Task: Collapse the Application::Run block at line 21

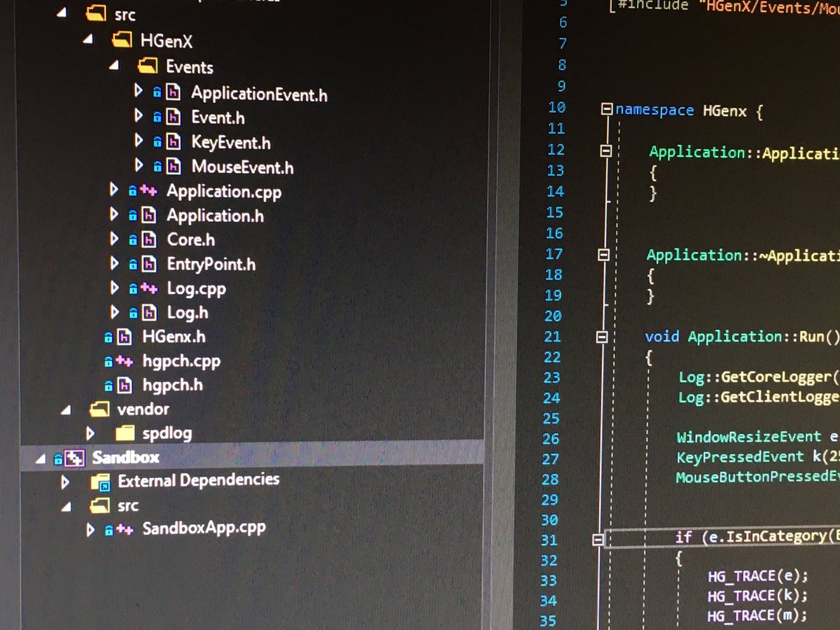Action: click(601, 337)
